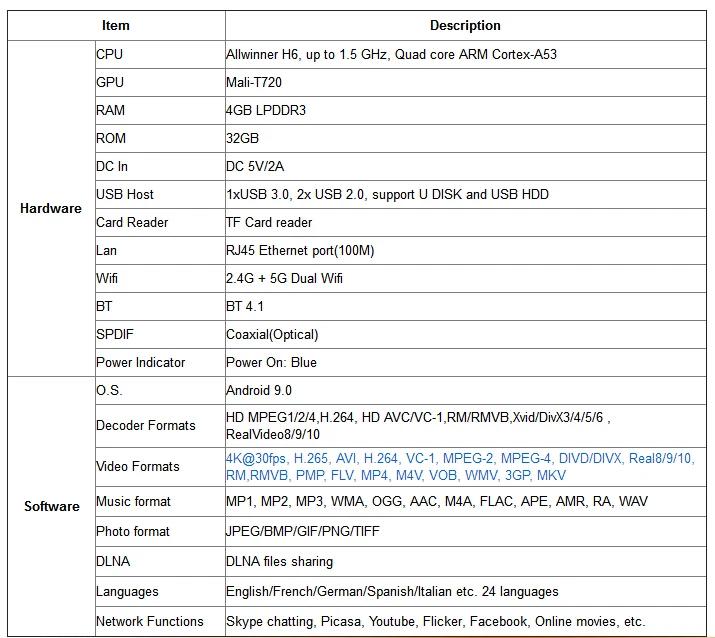The width and height of the screenshot is (715, 638).
Task: Click the blue '4K@30fps, H.265, AVI' text
Action: tap(460, 467)
